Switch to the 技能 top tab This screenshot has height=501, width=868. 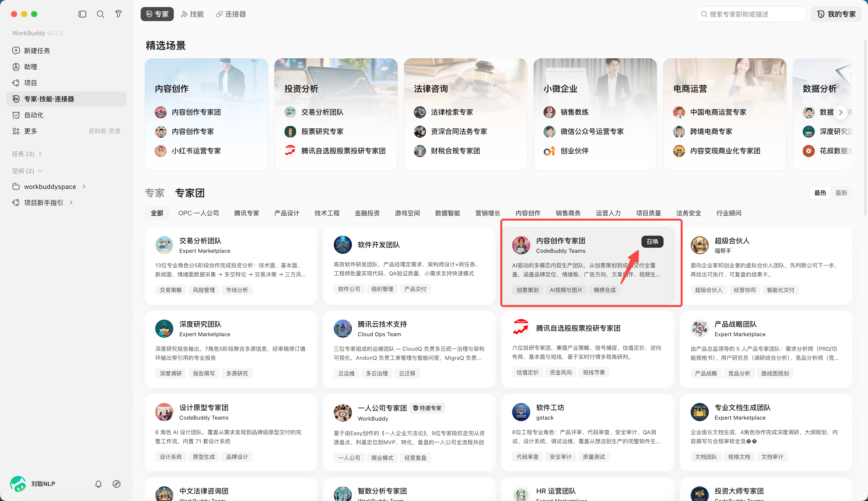tap(193, 14)
